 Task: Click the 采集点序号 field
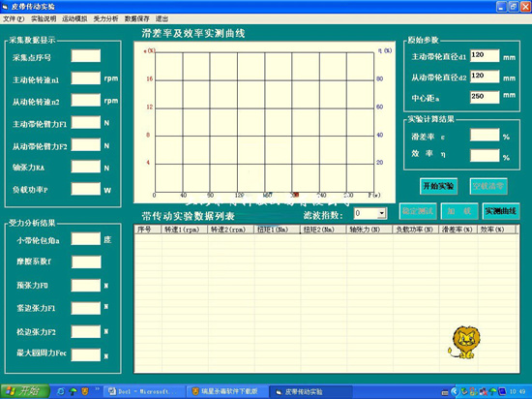(86, 56)
